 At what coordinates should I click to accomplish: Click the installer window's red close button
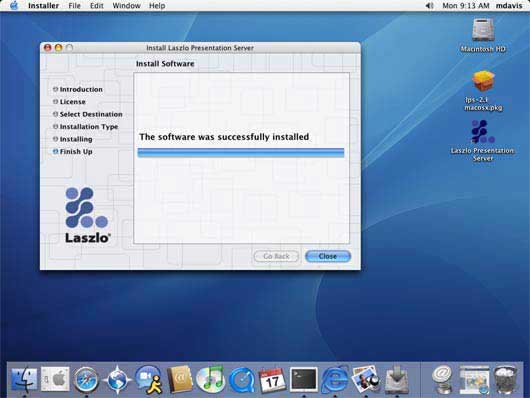pos(48,48)
